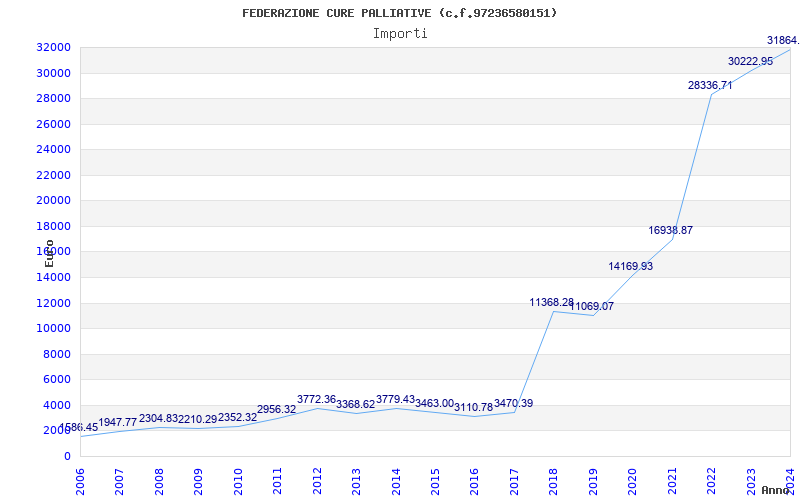Click data label 3779.43
Screen dimensions: 800x500
396,399
